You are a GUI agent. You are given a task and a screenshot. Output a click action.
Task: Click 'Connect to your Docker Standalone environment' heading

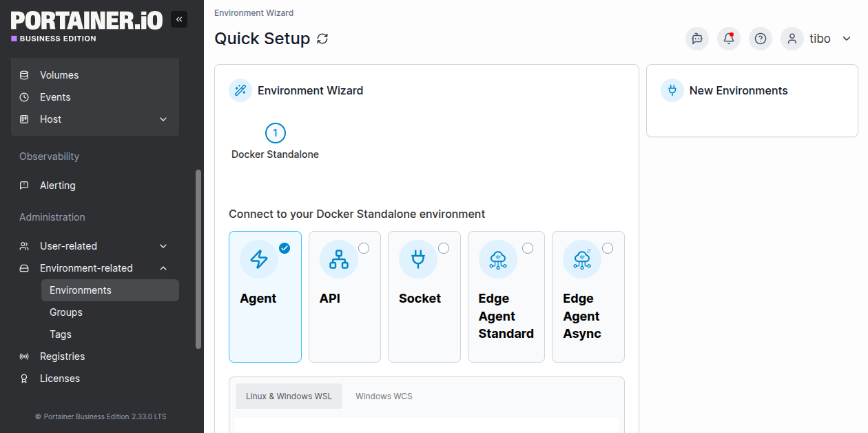[x=357, y=214]
